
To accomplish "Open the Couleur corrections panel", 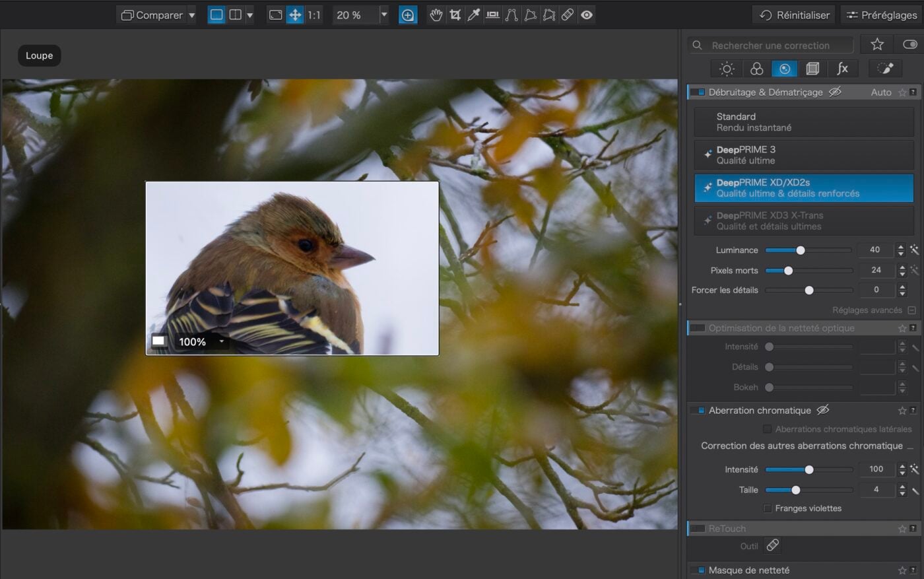I will pyautogui.click(x=756, y=68).
